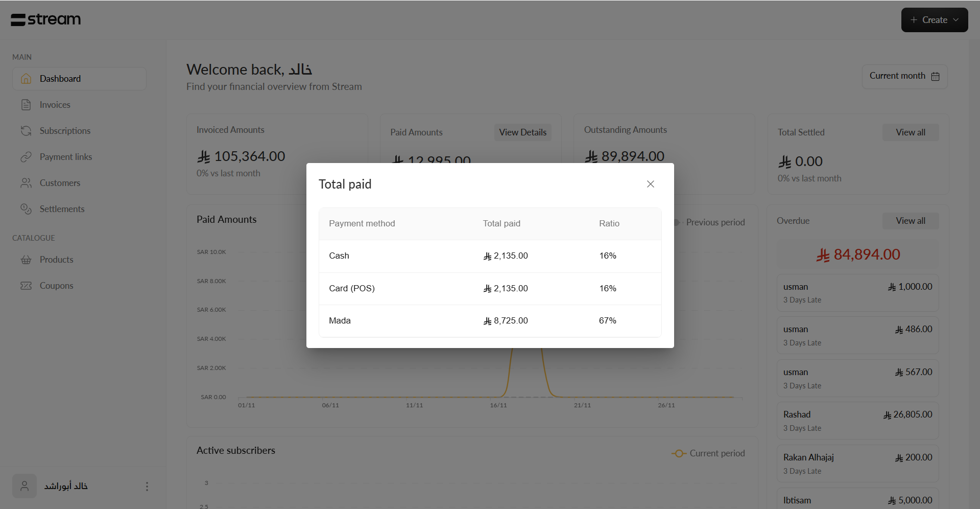Click the Subscriptions refresh icon
This screenshot has height=509, width=980.
click(26, 131)
